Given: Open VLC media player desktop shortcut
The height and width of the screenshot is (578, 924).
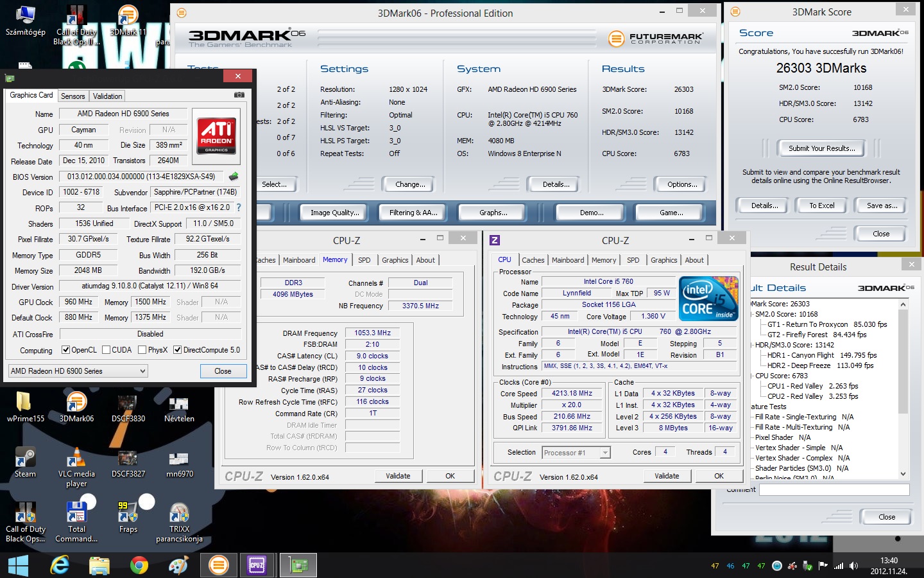Looking at the screenshot, I should (x=76, y=467).
